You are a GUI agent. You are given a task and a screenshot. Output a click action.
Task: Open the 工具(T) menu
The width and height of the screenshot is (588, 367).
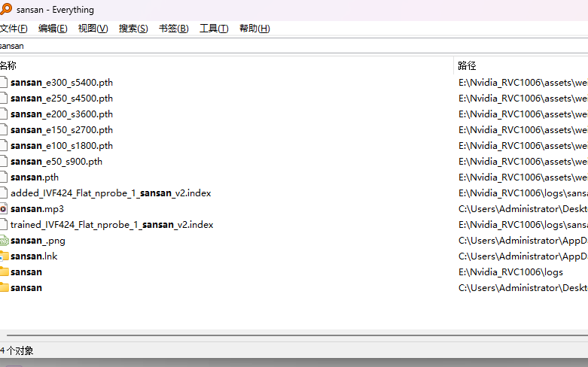click(x=214, y=29)
